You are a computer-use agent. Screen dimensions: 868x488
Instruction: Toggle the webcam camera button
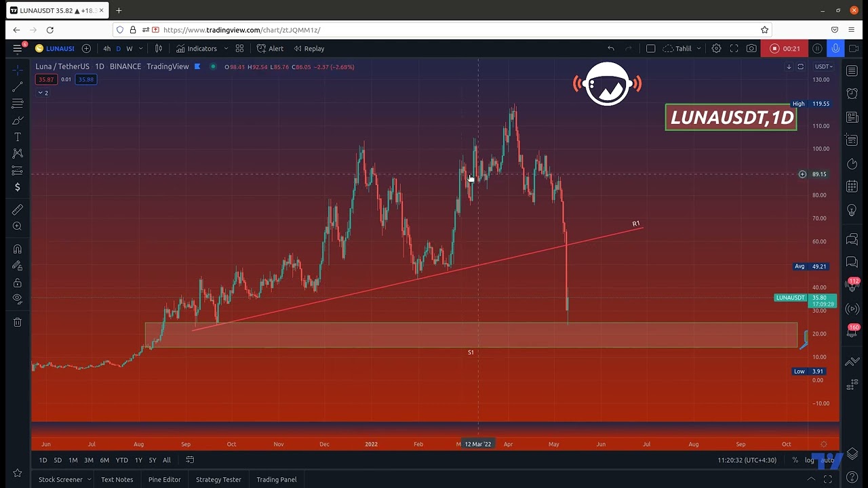pyautogui.click(x=854, y=48)
